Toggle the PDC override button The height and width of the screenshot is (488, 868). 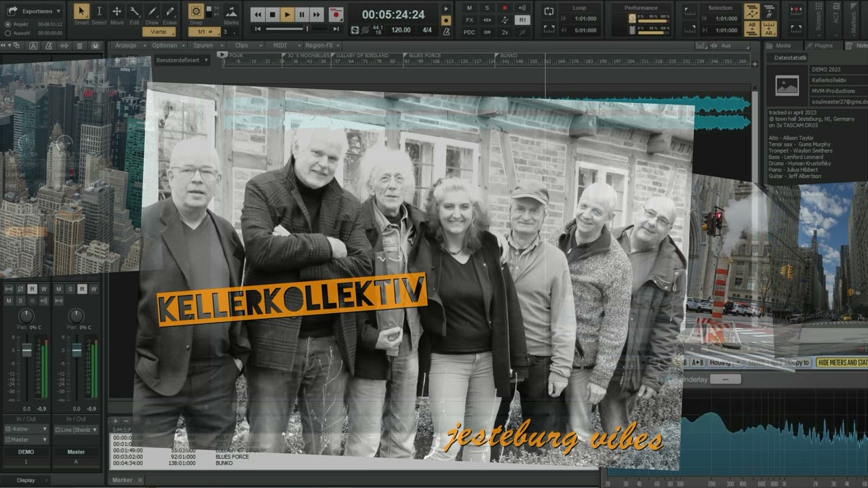[x=469, y=32]
